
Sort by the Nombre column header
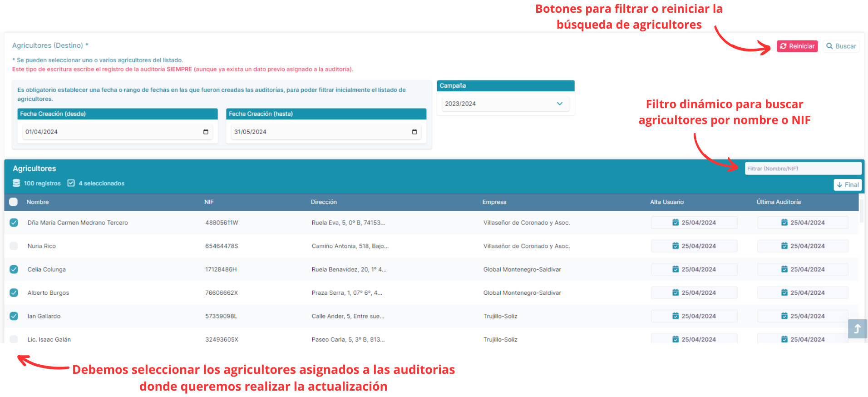point(38,202)
